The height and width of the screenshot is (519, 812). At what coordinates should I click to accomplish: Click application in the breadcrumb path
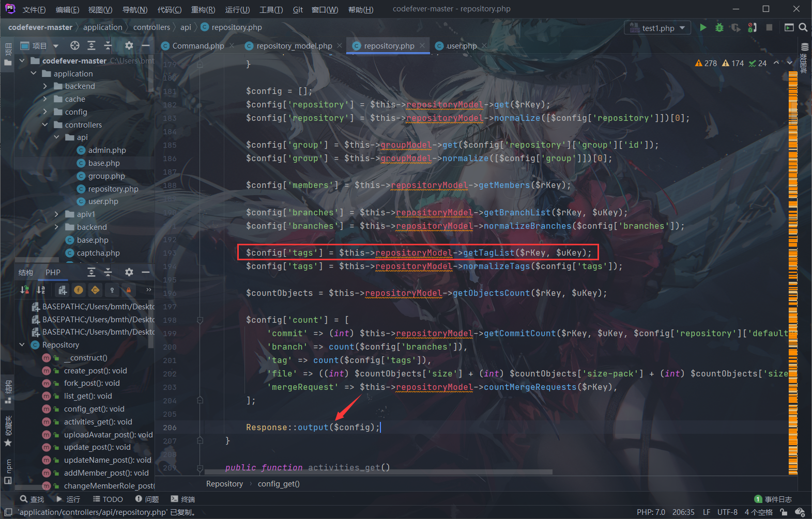(103, 27)
